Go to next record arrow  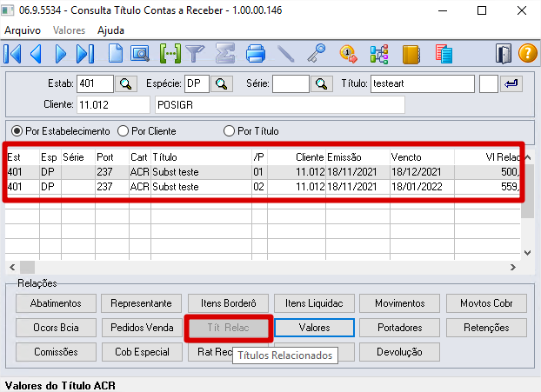tap(61, 54)
